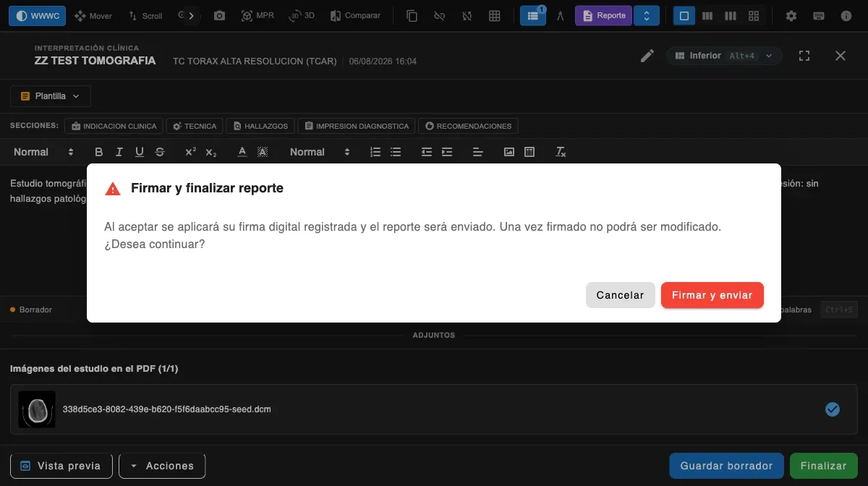
Task: Select the single viewport layout icon
Action: [684, 15]
